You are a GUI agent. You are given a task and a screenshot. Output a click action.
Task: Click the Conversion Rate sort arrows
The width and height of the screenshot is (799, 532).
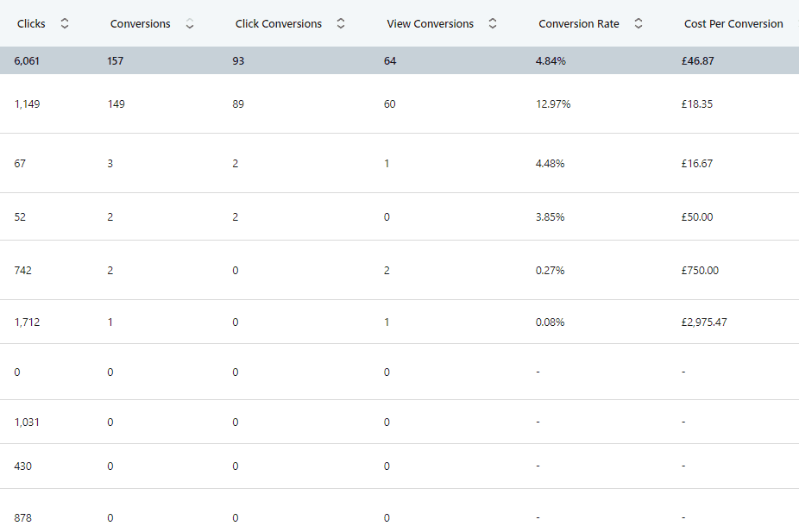pos(639,23)
